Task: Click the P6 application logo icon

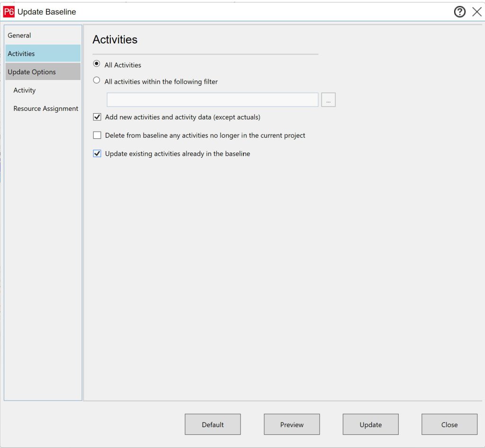Action: [9, 12]
